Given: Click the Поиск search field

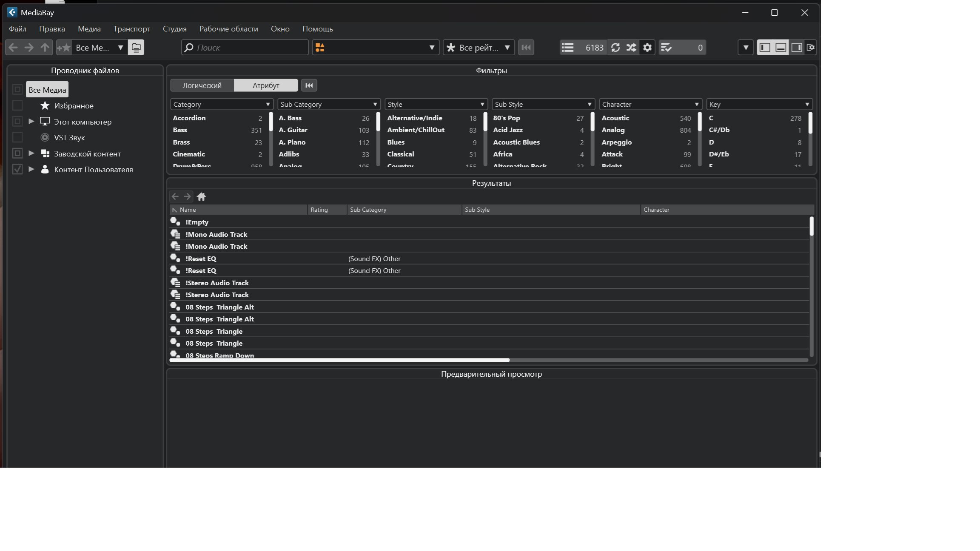Looking at the screenshot, I should (250, 48).
